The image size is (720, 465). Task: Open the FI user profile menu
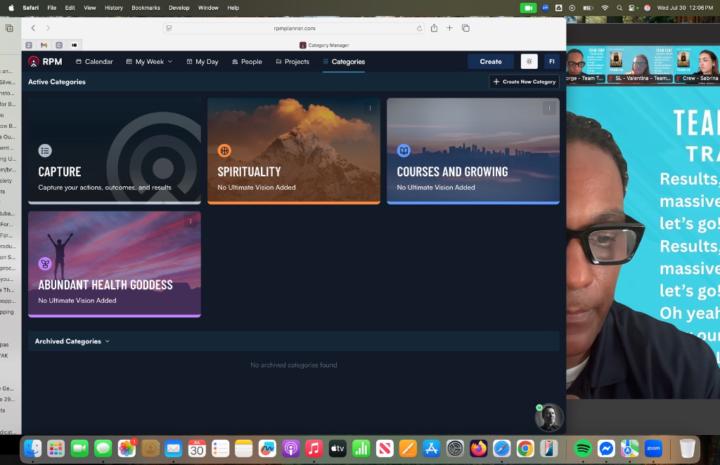[551, 62]
